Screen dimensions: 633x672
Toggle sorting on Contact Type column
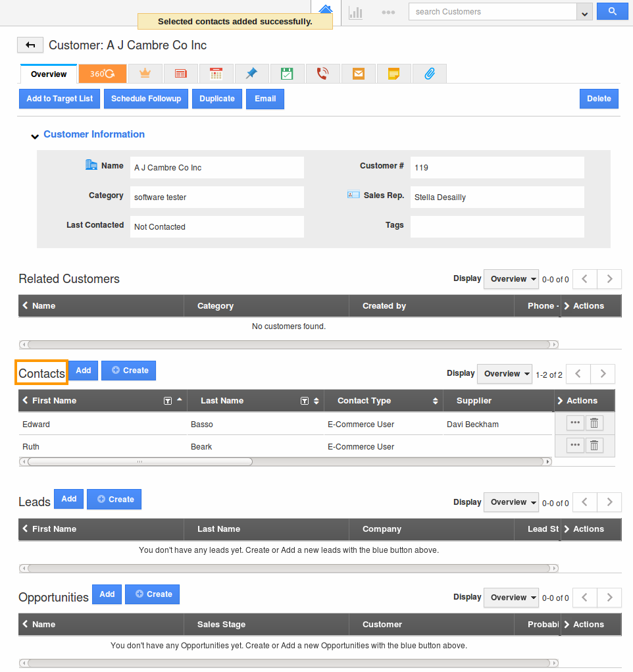click(x=434, y=400)
